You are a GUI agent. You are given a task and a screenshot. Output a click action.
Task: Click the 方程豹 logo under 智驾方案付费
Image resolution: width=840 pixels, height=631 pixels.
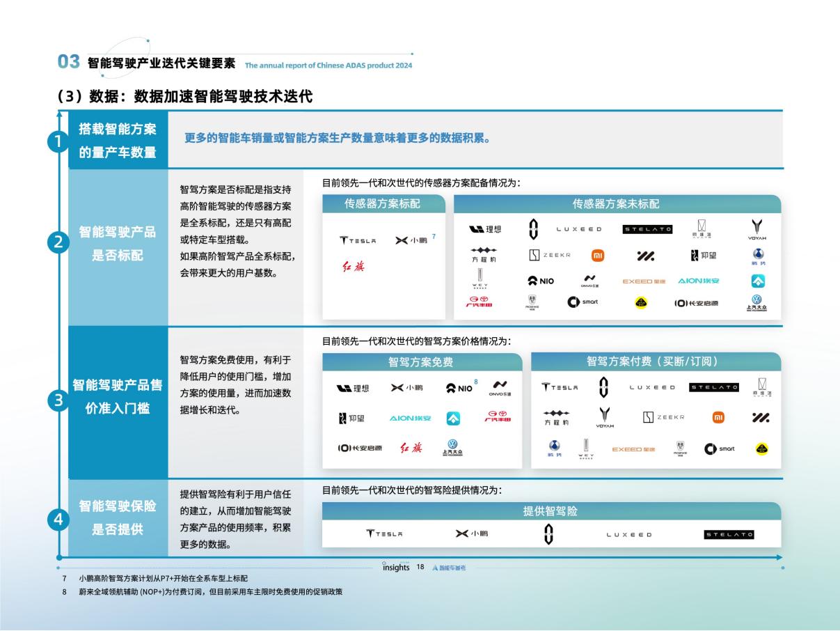[556, 417]
